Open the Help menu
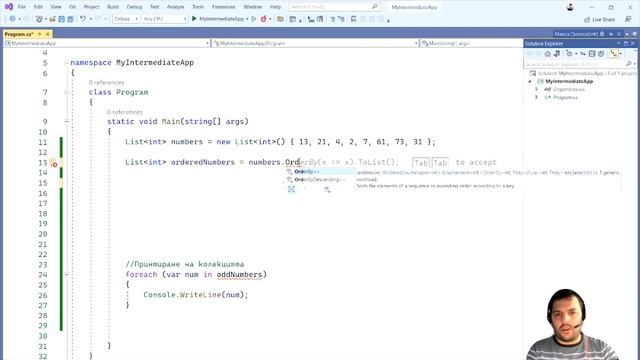The image size is (640, 360). pos(276,7)
